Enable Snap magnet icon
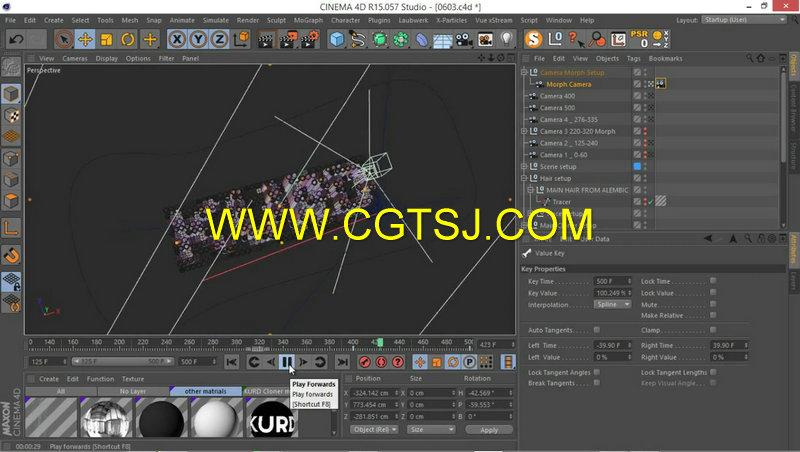Image resolution: width=800 pixels, height=452 pixels. 11,255
